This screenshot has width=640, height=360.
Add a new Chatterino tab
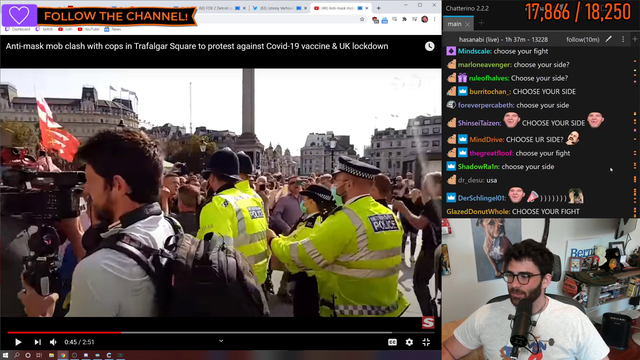click(x=481, y=24)
